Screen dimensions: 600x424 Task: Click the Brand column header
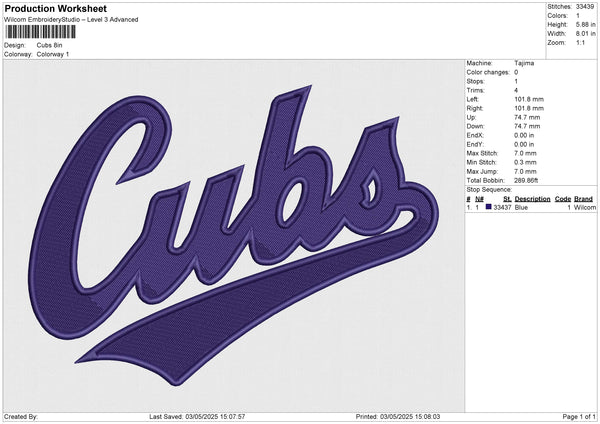[584, 199]
